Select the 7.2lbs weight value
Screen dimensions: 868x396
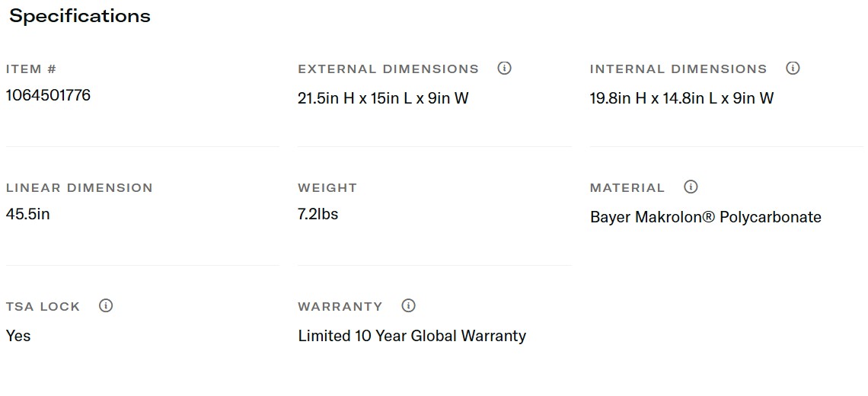[318, 214]
